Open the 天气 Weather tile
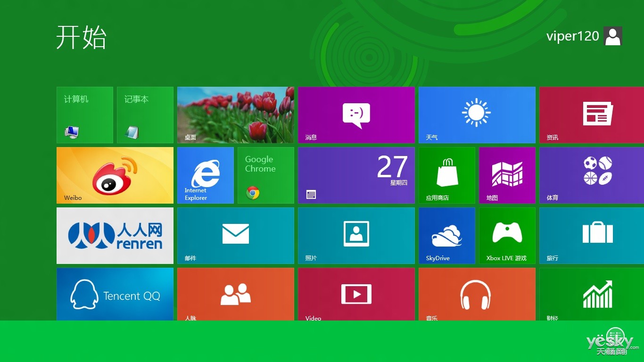The width and height of the screenshot is (644, 362). 477,115
